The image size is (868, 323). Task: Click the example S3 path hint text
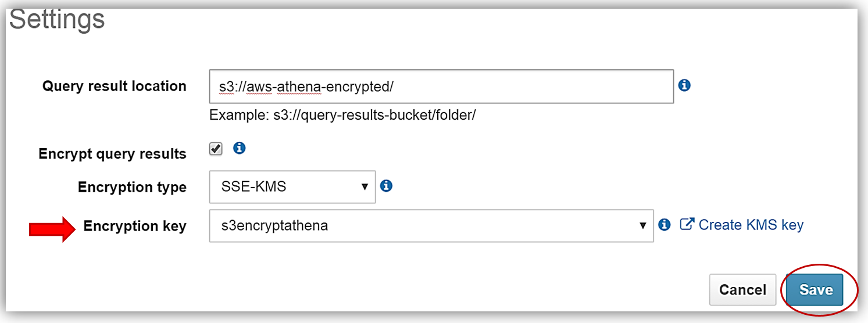click(342, 114)
